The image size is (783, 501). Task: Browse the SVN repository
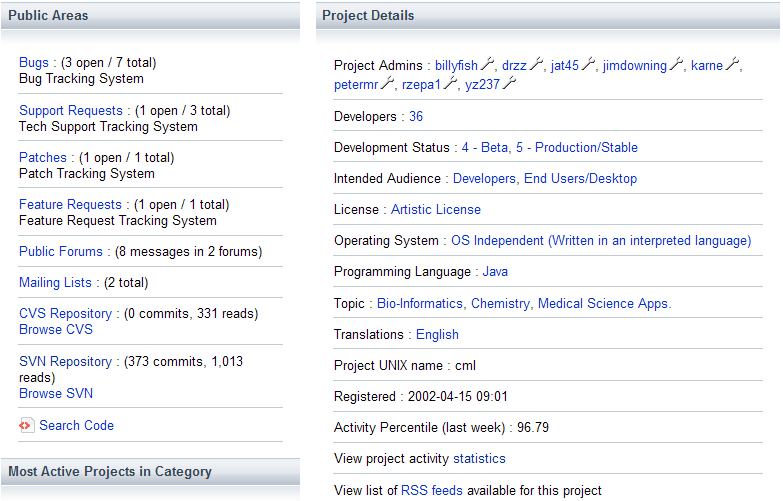coord(56,394)
